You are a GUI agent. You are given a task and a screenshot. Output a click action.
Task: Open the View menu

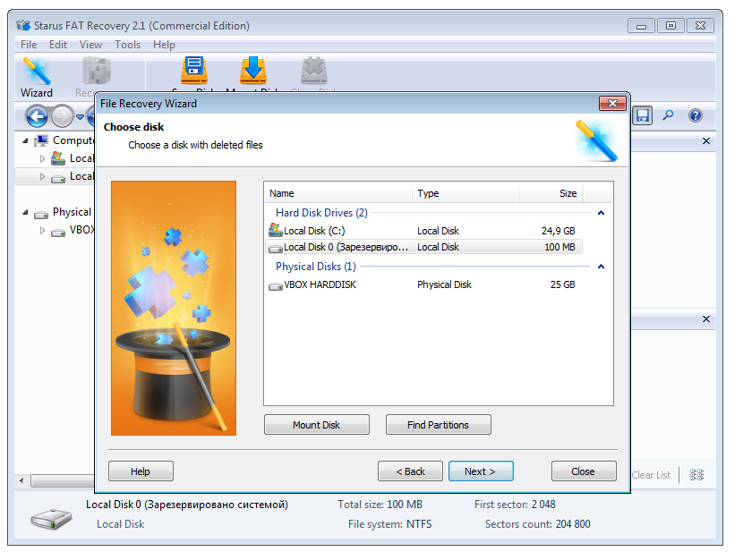coord(90,45)
